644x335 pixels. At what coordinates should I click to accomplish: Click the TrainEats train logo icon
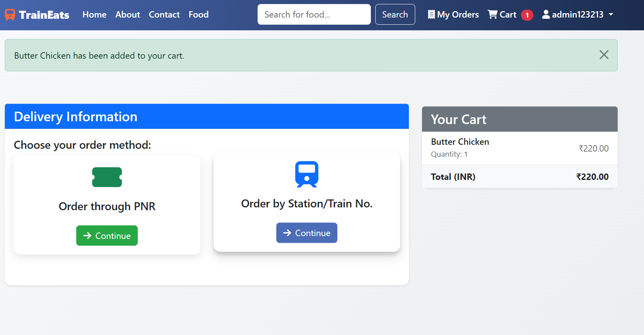[x=10, y=15]
